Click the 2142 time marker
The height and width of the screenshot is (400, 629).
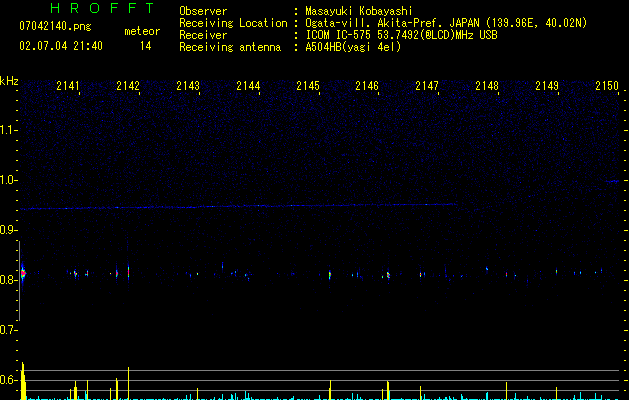coord(128,86)
